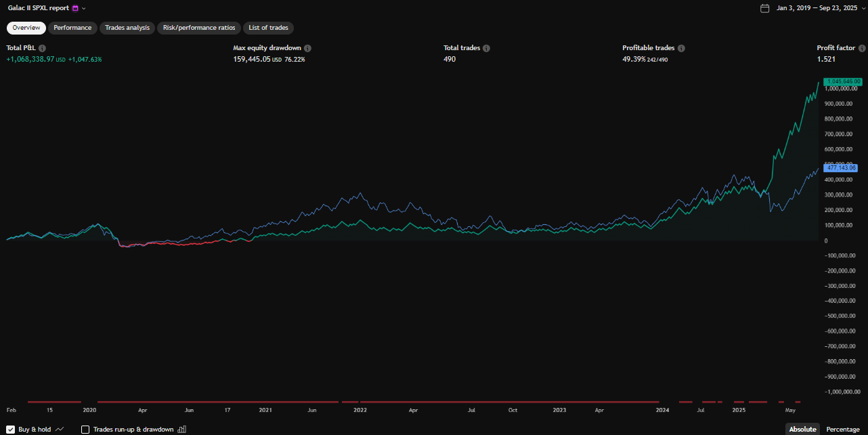Open the Jan 3, 2019 — Sep 23, 2025 date range

[818, 9]
